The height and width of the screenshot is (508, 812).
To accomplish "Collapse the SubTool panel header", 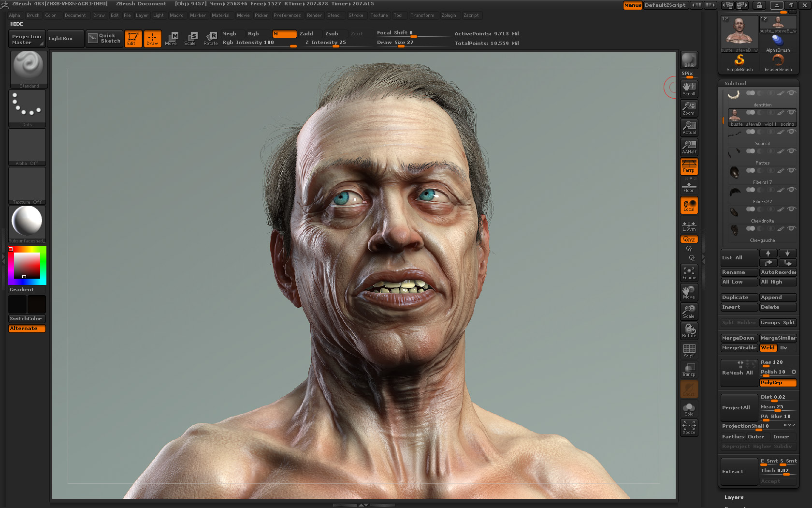I will tap(735, 83).
